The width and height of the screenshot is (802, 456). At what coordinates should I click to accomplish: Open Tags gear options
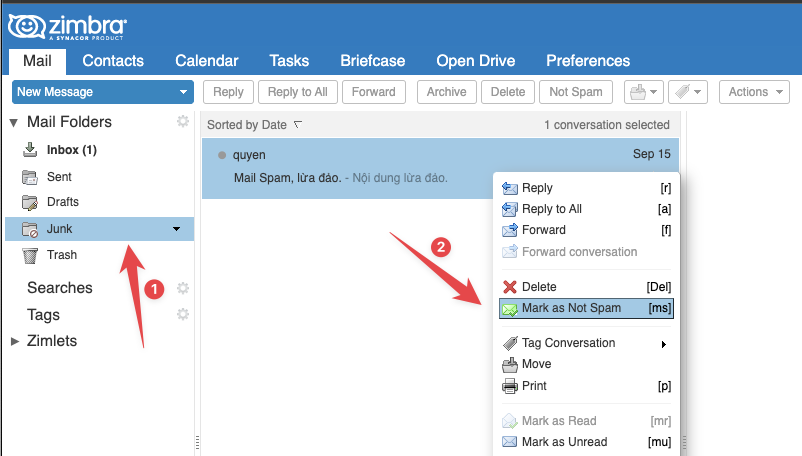pyautogui.click(x=183, y=314)
